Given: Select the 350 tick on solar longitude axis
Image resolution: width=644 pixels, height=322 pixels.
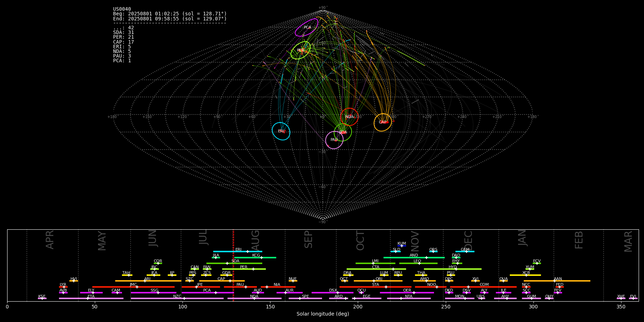Looking at the screenshot, I should 621,307.
